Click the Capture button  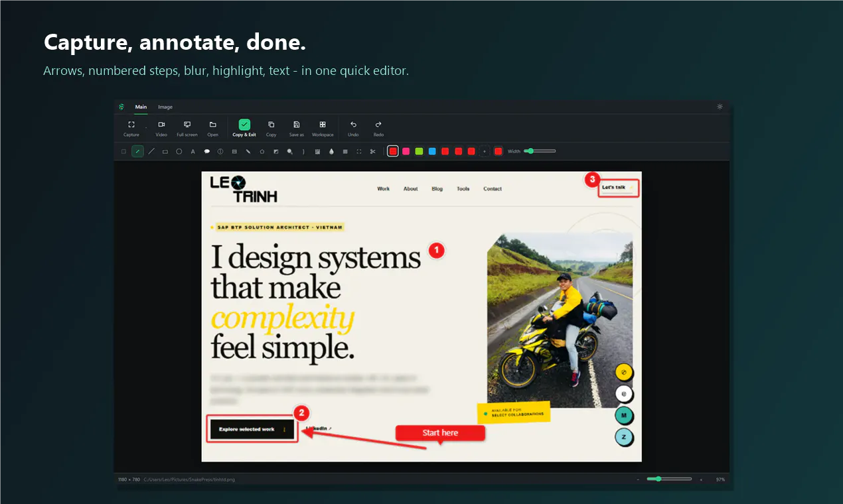point(131,128)
